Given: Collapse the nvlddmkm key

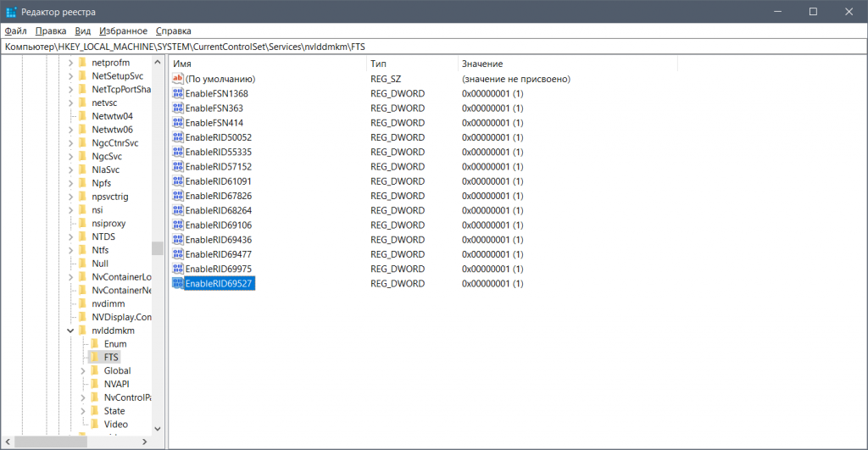Looking at the screenshot, I should point(70,331).
